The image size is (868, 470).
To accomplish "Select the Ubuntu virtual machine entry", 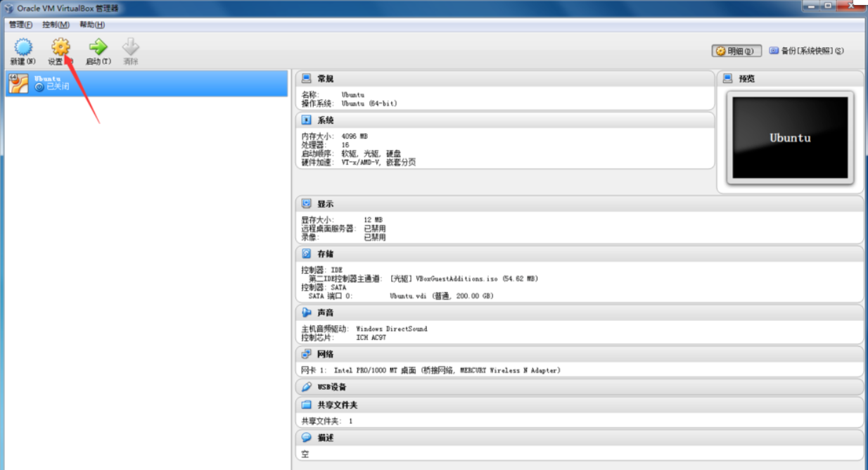I will pyautogui.click(x=146, y=83).
